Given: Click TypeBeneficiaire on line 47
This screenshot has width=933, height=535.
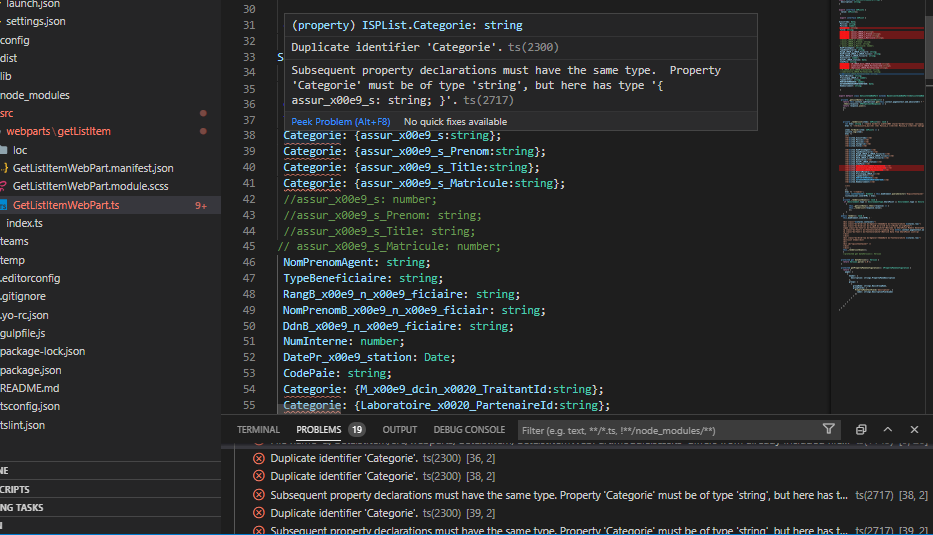Looking at the screenshot, I should [334, 279].
